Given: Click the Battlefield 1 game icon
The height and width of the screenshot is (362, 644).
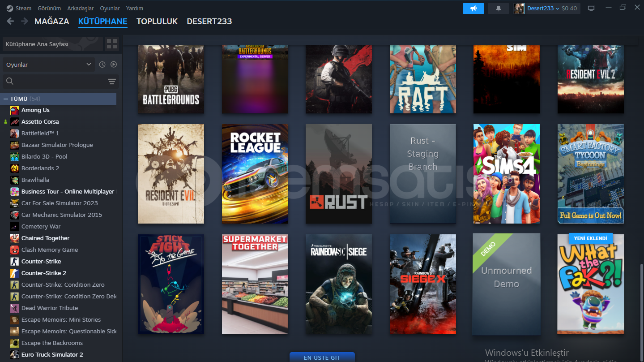Looking at the screenshot, I should tap(15, 134).
